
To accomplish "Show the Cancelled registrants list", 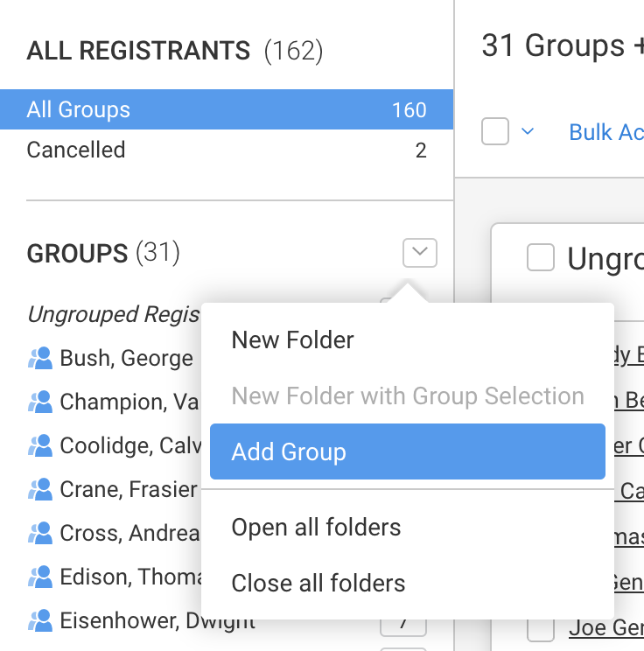I will point(227,150).
